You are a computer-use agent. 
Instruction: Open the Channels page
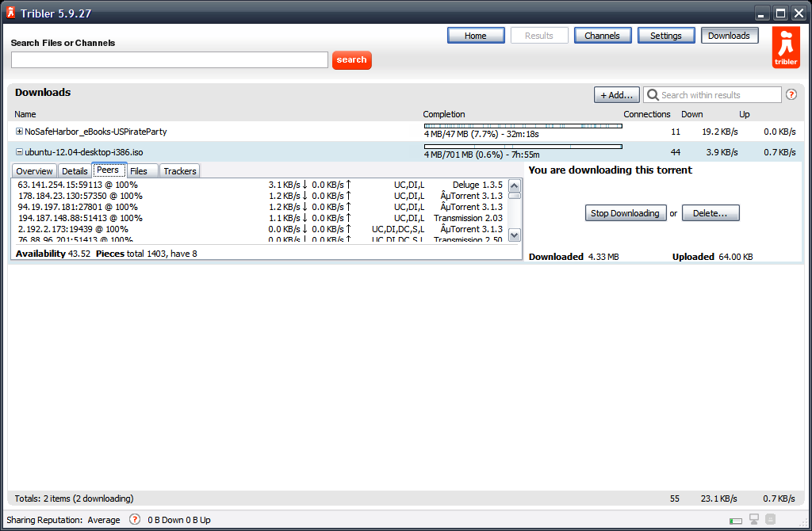coord(603,35)
